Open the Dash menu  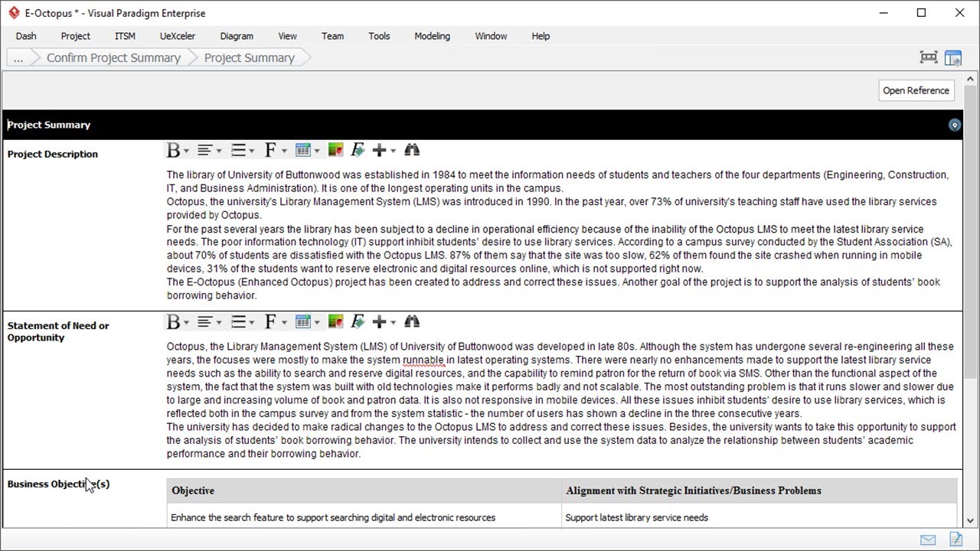pos(26,36)
